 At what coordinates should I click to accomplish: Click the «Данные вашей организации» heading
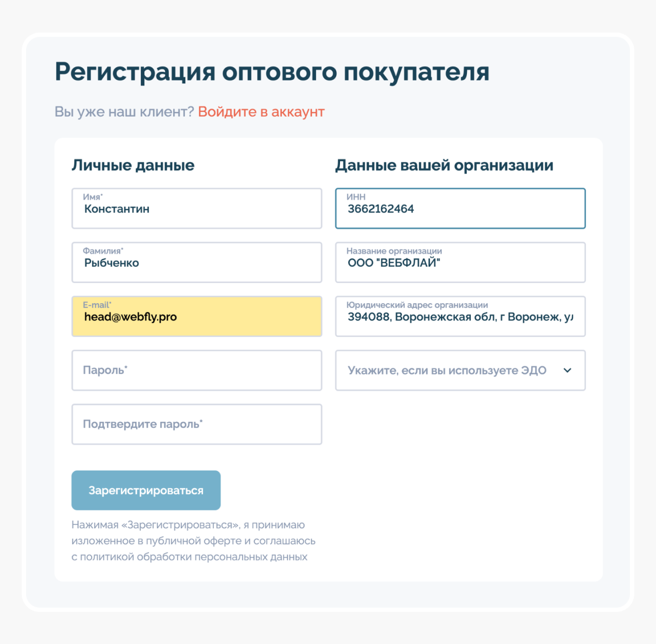pyautogui.click(x=444, y=165)
